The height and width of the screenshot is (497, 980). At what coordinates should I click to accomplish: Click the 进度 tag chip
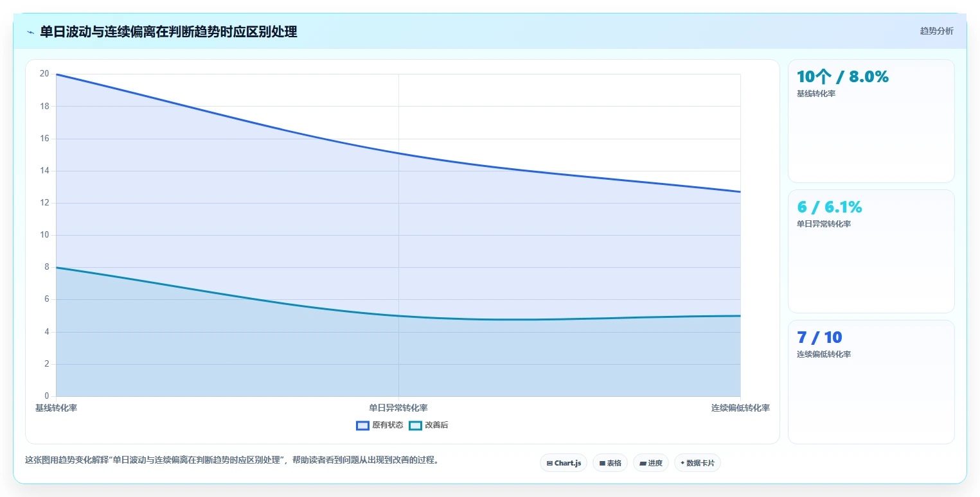pyautogui.click(x=651, y=463)
